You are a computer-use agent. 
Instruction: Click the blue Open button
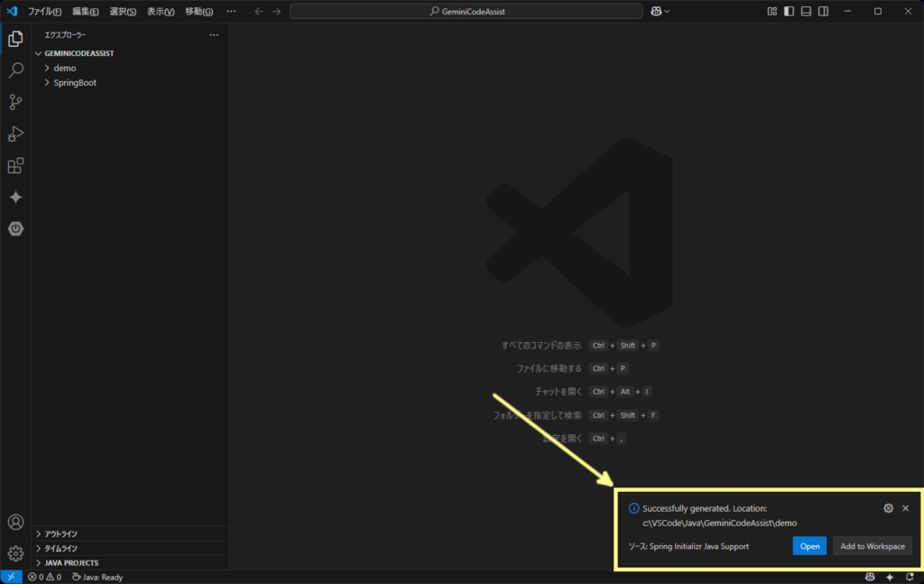[809, 546]
